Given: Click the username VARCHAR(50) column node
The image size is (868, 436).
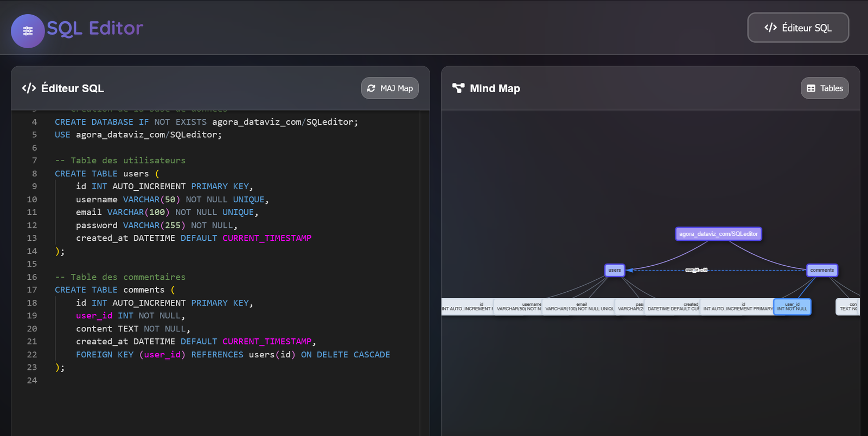Looking at the screenshot, I should point(518,307).
